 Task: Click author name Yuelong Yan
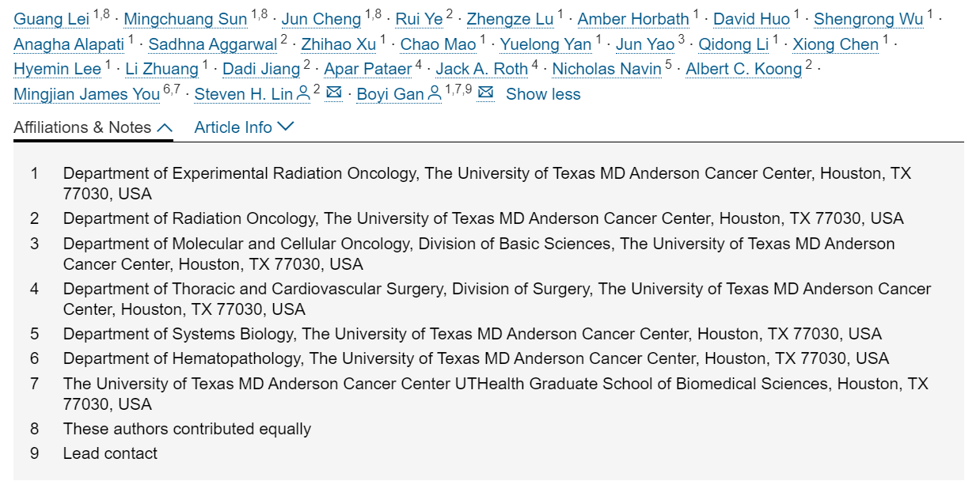pyautogui.click(x=545, y=44)
